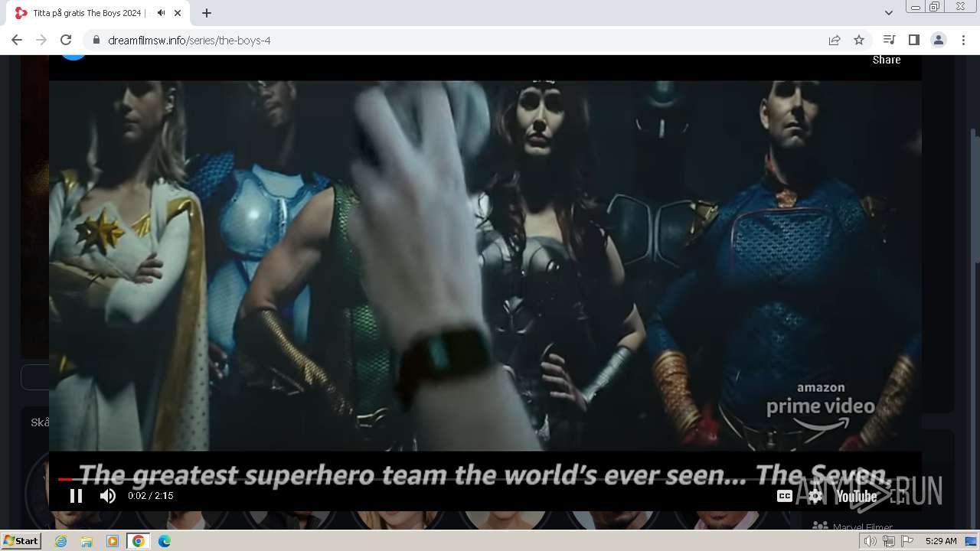Mute the tab via its audio icon

[161, 13]
